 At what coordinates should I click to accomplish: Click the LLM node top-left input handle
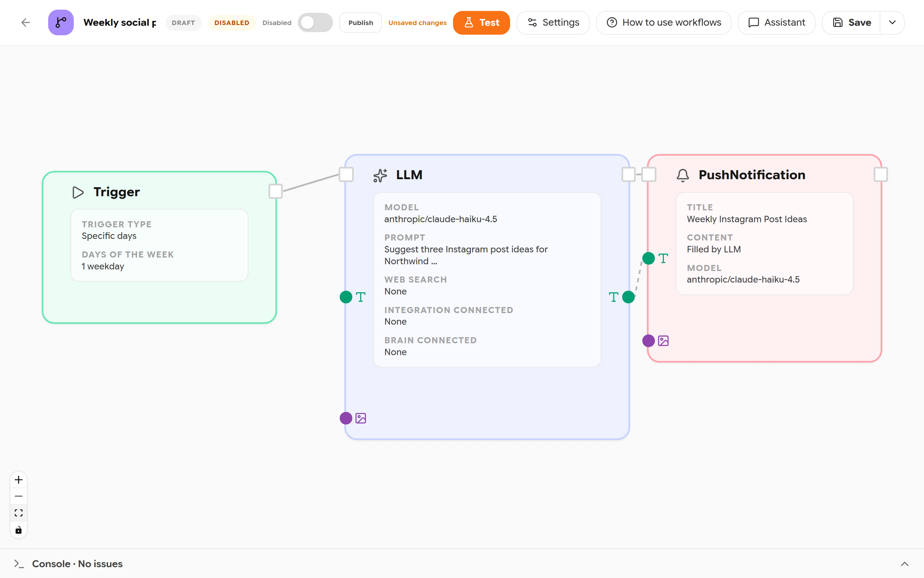(x=346, y=174)
